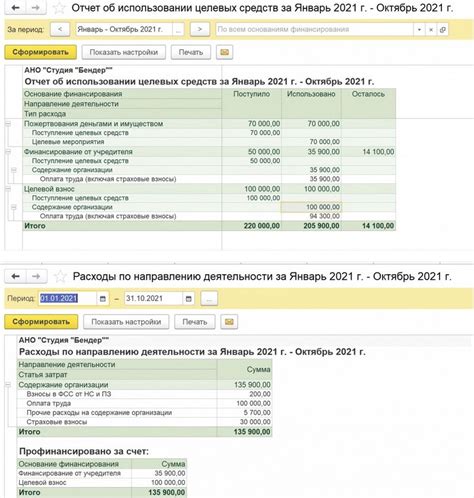474x498 pixels.
Task: Click the end date field 31.10.2021
Action: pos(154,298)
